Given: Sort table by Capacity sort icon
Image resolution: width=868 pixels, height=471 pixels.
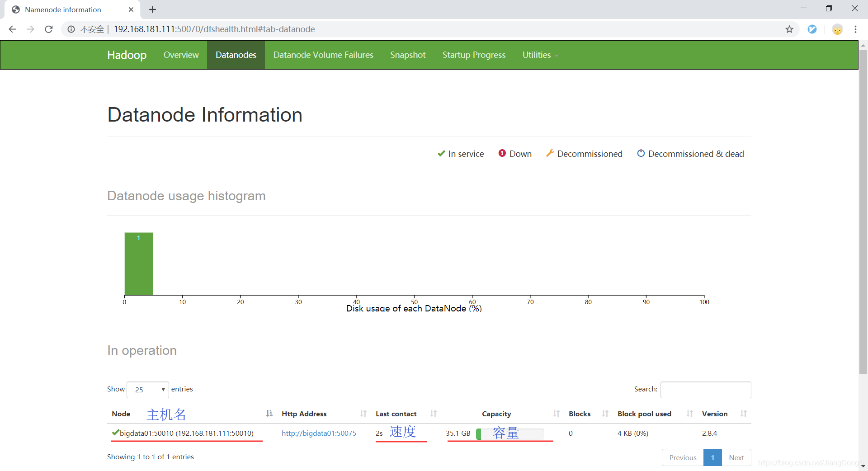Looking at the screenshot, I should [x=557, y=414].
